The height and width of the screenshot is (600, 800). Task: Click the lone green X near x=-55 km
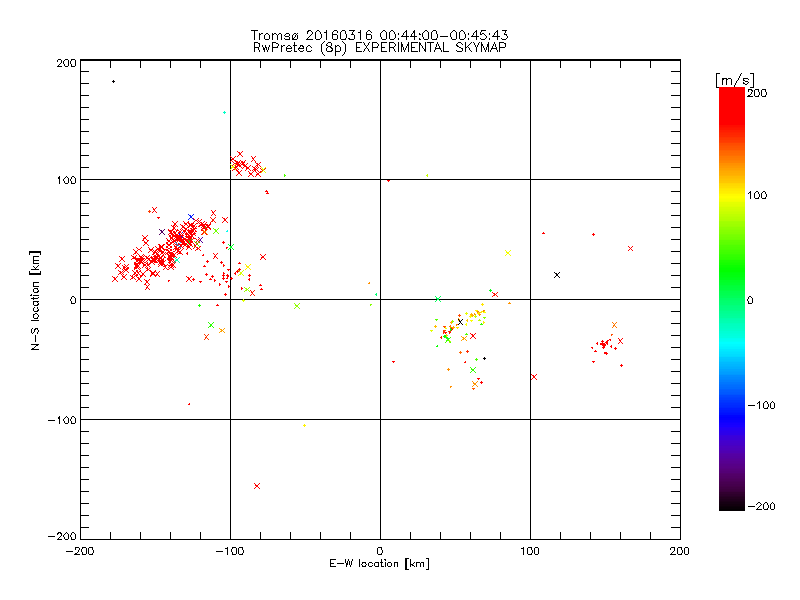click(x=297, y=306)
